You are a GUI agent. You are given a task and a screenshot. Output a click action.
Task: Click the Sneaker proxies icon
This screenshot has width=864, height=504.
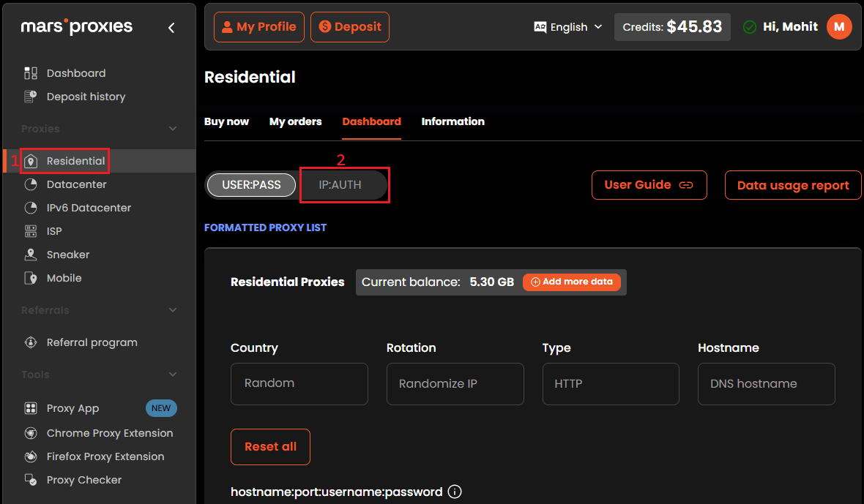31,255
